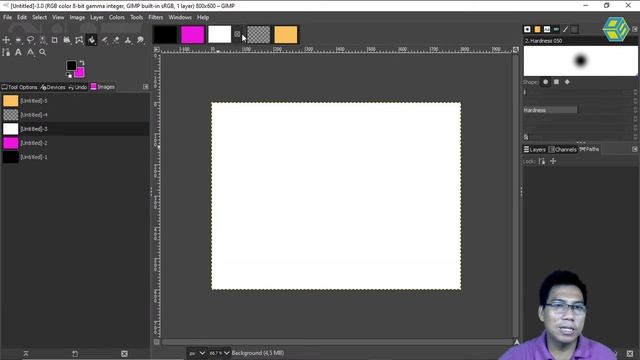Switch to the Undo history tab
The image size is (640, 360).
(x=78, y=87)
